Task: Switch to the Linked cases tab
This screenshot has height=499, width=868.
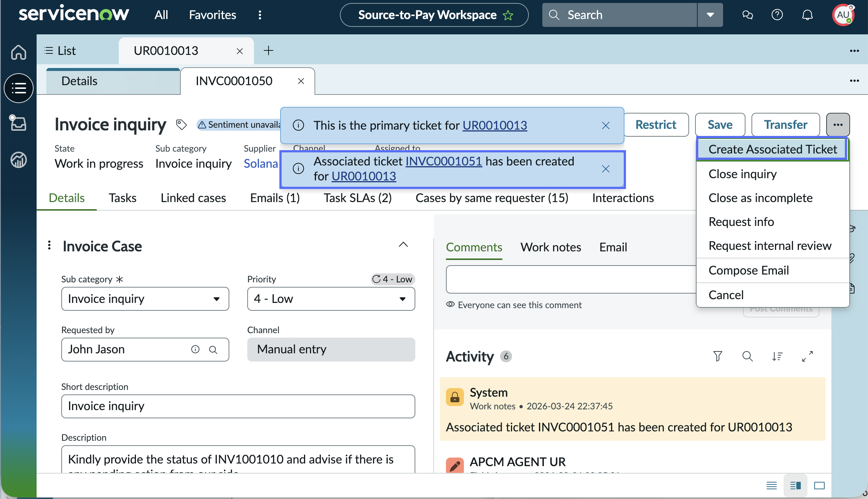Action: click(193, 198)
